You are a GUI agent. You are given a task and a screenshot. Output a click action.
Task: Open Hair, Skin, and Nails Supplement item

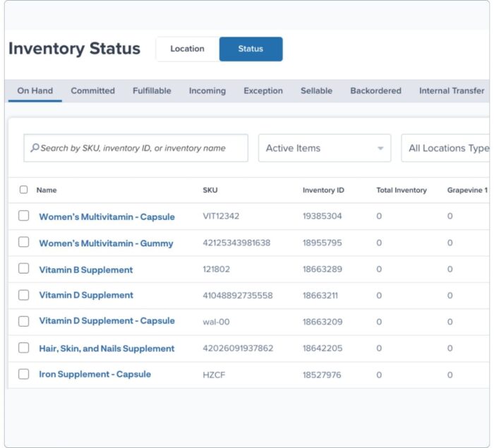pos(107,349)
